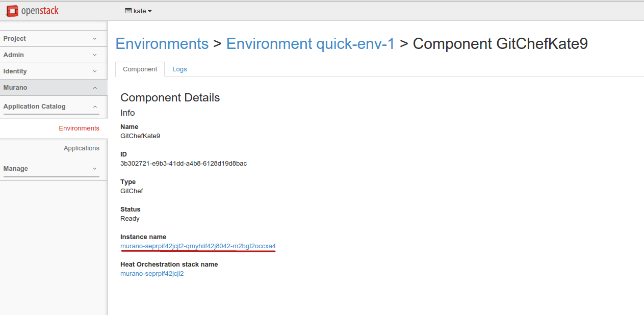
Task: Click the OpenStack logo icon
Action: coord(12,11)
